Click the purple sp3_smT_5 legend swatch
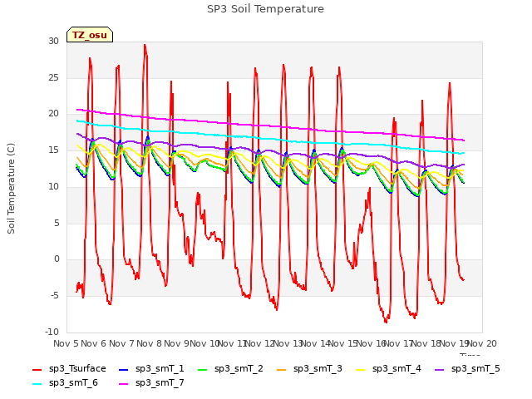Viewport: 532px width, 399px height. click(440, 369)
